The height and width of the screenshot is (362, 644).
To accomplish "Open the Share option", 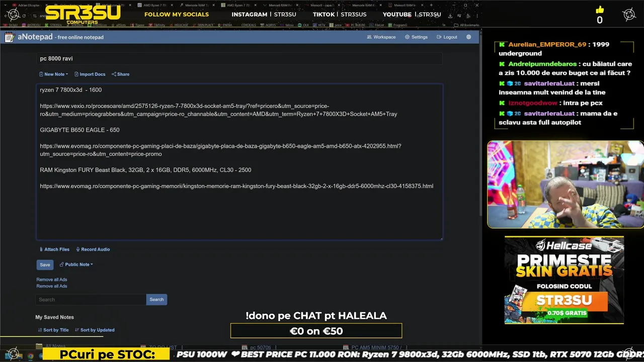I will pos(121,74).
